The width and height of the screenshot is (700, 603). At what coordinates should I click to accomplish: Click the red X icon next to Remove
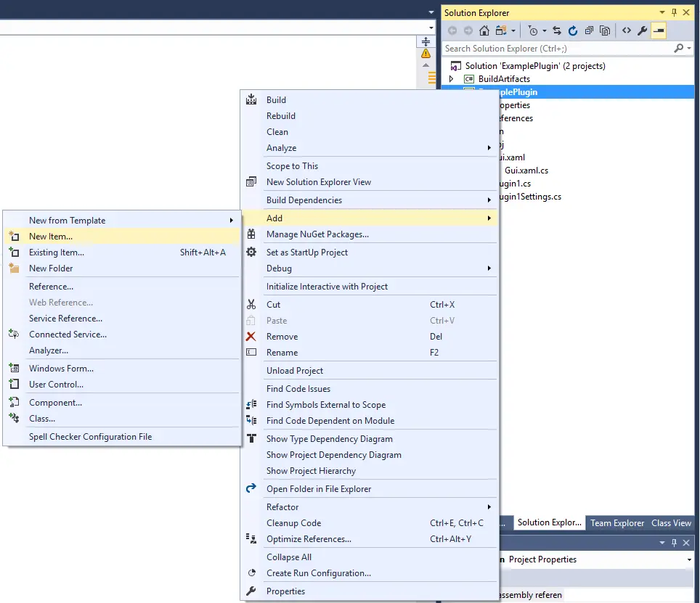click(251, 337)
